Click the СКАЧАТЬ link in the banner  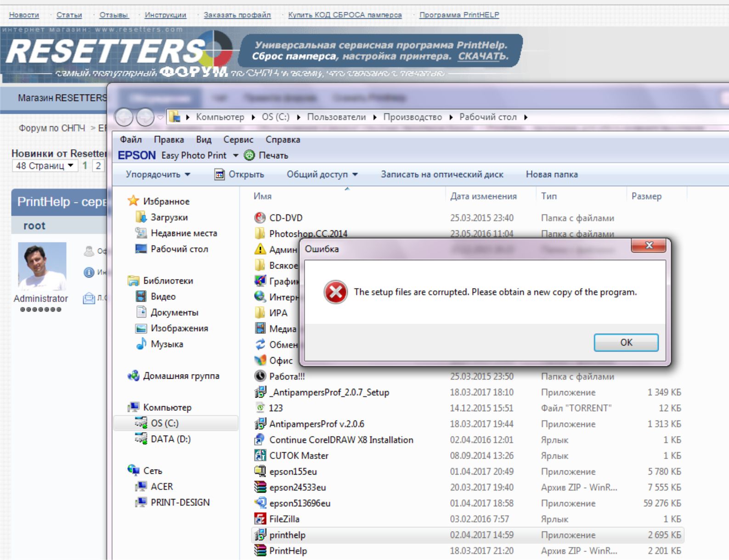coord(483,56)
